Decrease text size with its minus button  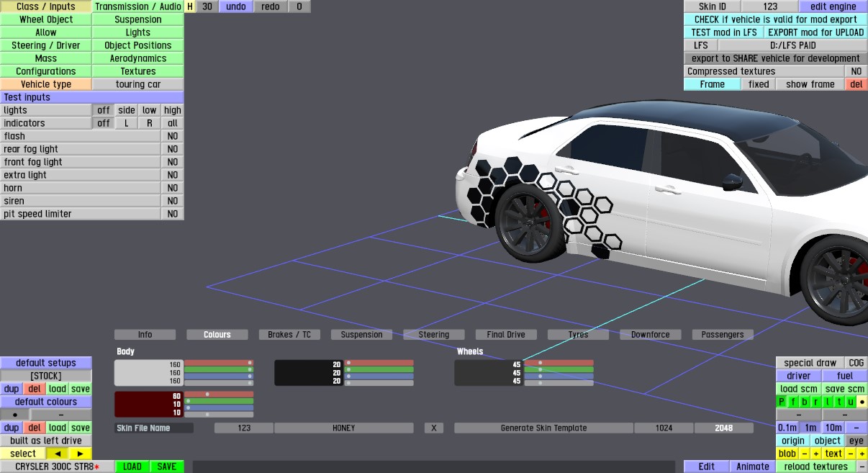pos(851,454)
